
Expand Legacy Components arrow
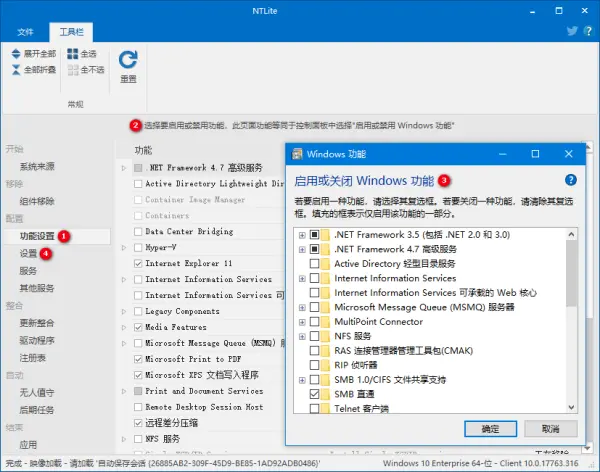click(124, 312)
